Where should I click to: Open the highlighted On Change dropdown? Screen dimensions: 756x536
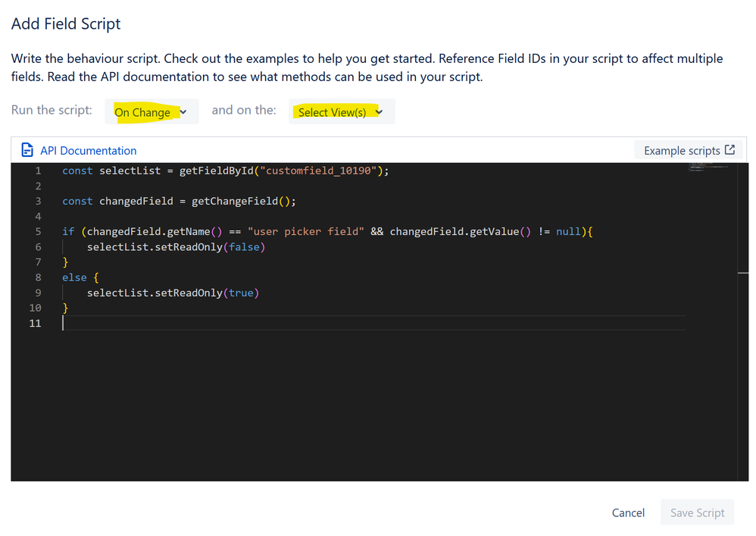[146, 111]
